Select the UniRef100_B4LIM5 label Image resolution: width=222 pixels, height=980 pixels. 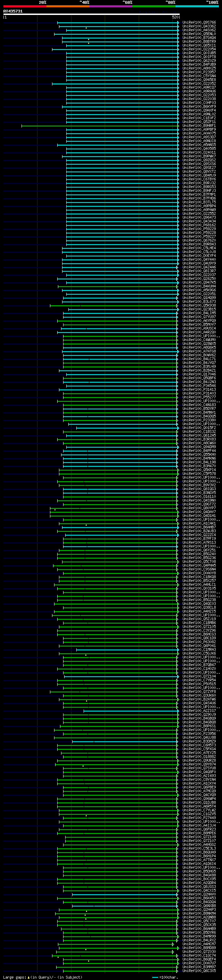pos(199,313)
